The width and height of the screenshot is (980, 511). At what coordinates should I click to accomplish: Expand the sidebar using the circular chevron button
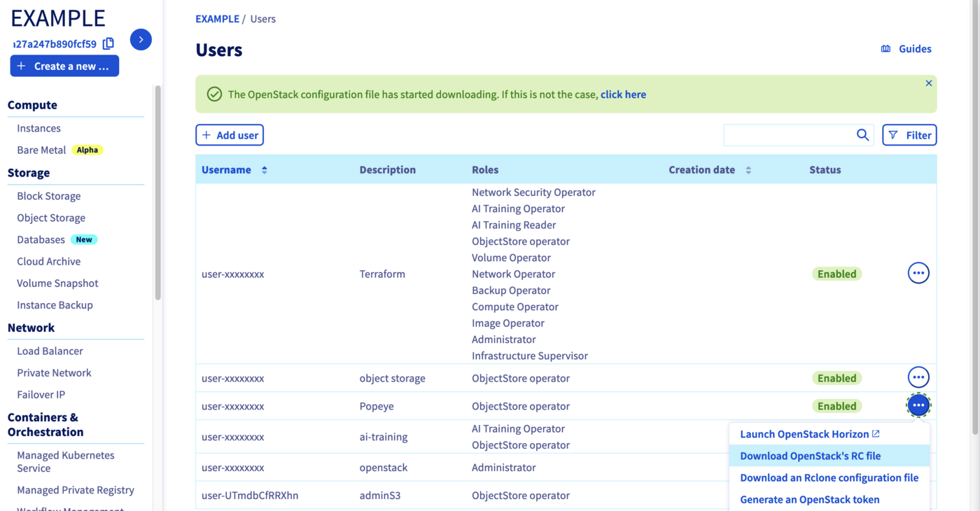click(141, 39)
